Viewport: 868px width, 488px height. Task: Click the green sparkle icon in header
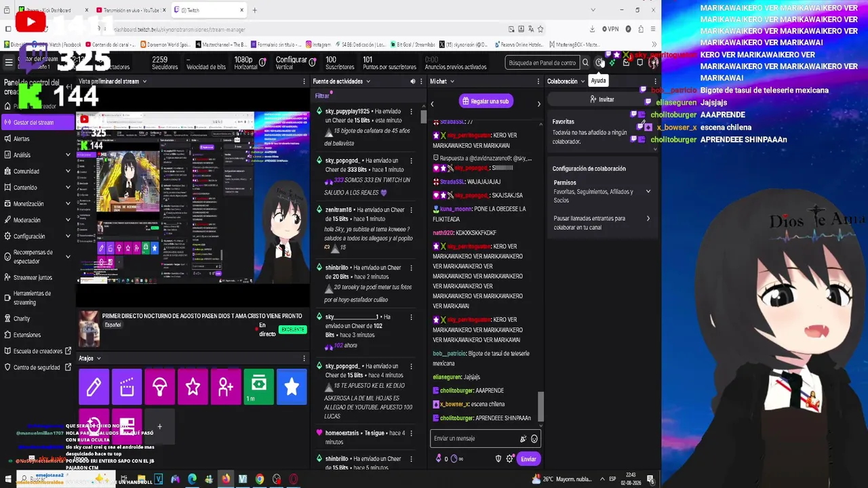[x=612, y=63]
